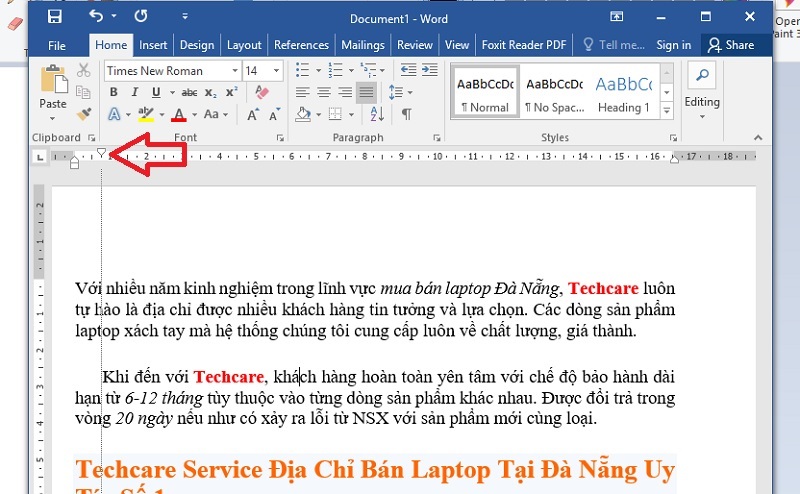This screenshot has height=494, width=800.
Task: Click the Undo icon
Action: [96, 16]
